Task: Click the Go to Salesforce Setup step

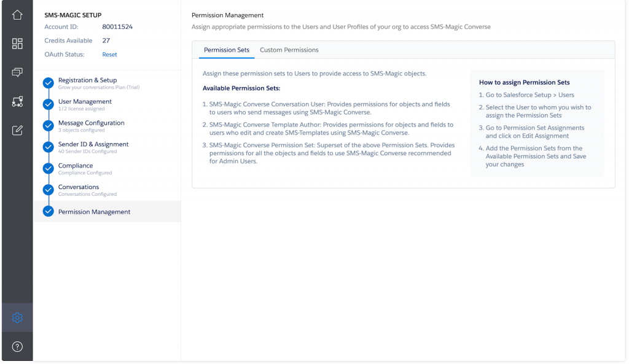Action: click(526, 95)
